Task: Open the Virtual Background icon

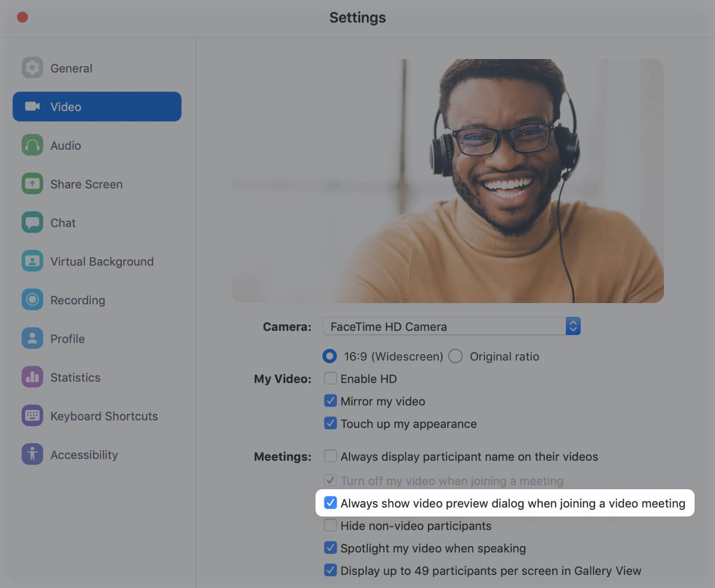Action: 32,261
